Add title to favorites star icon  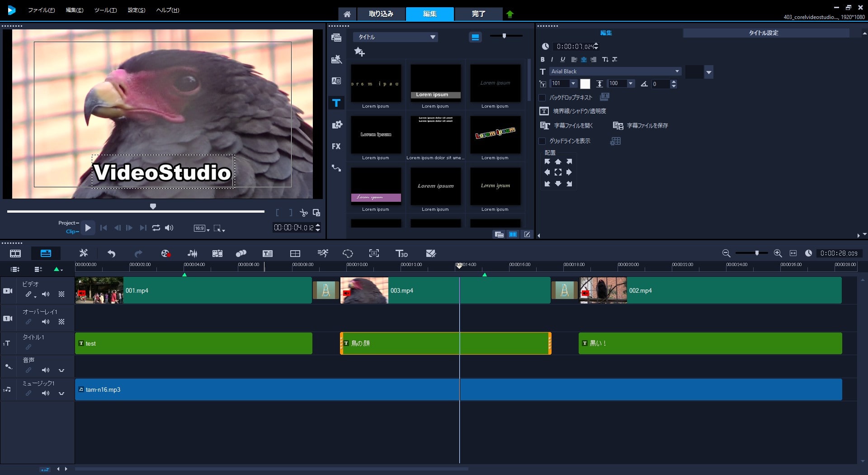tap(359, 52)
